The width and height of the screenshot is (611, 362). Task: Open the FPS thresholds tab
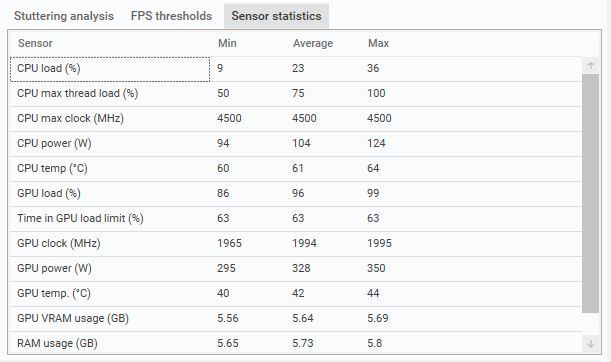171,16
